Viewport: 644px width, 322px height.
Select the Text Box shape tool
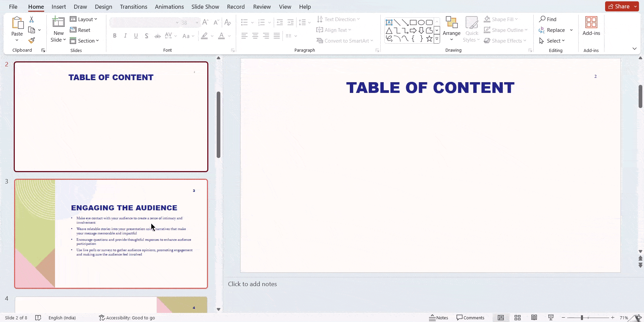(x=389, y=22)
